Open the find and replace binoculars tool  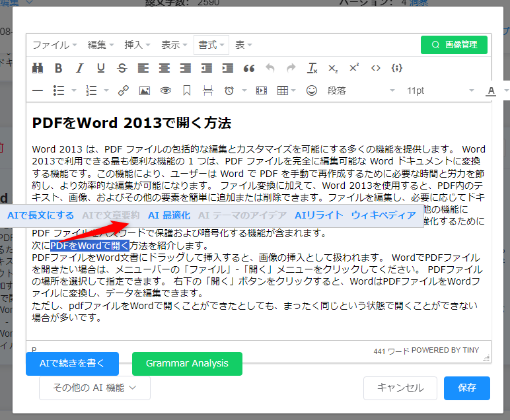(38, 68)
